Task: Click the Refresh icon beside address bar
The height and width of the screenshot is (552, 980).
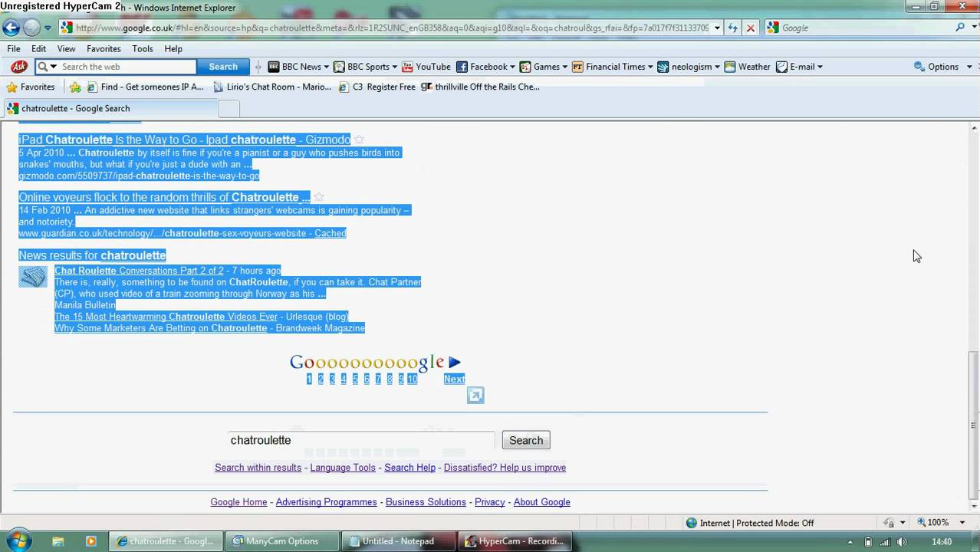Action: [732, 28]
